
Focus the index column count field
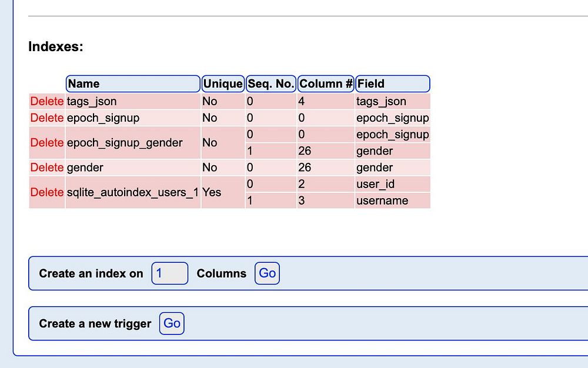click(169, 273)
